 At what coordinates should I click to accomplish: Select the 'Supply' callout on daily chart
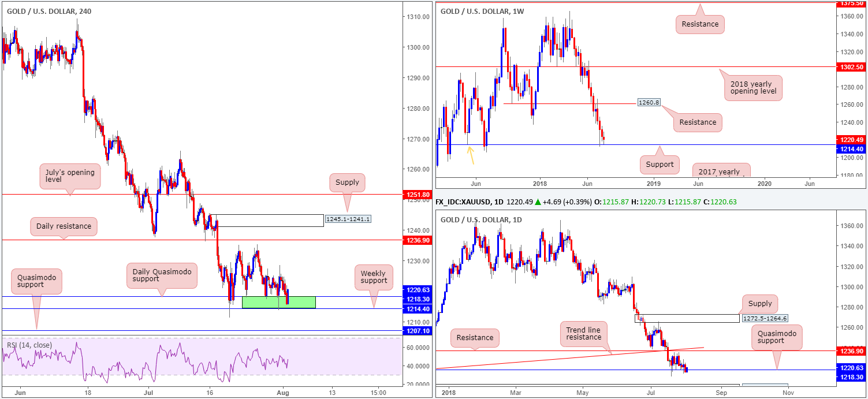[760, 304]
